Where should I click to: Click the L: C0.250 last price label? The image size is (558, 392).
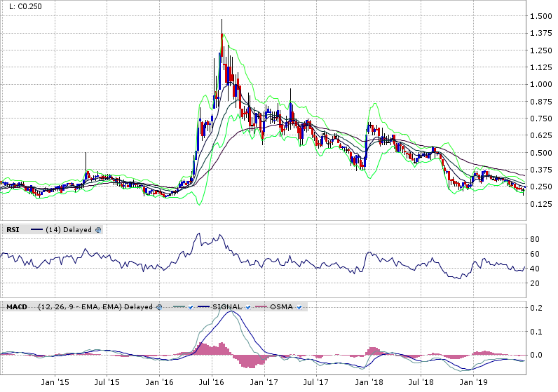22,7
